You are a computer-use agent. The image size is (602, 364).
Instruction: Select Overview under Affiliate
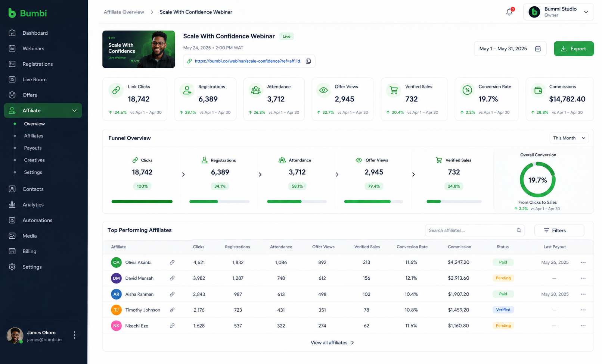(34, 124)
